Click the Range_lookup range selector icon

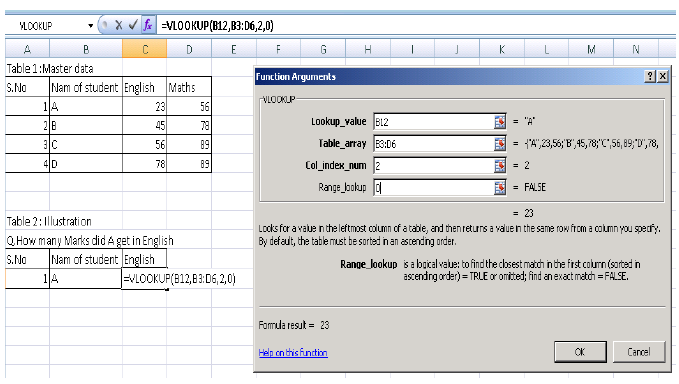click(x=500, y=187)
